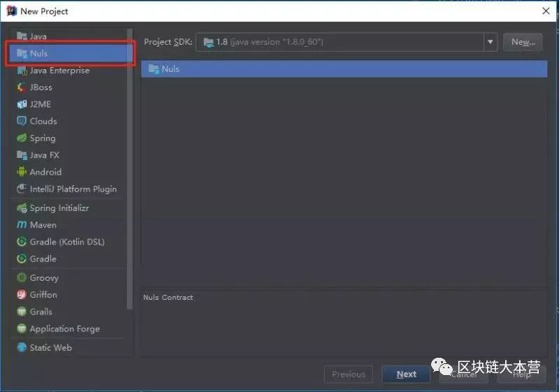
Task: Select the Maven m icon
Action: coord(22,225)
